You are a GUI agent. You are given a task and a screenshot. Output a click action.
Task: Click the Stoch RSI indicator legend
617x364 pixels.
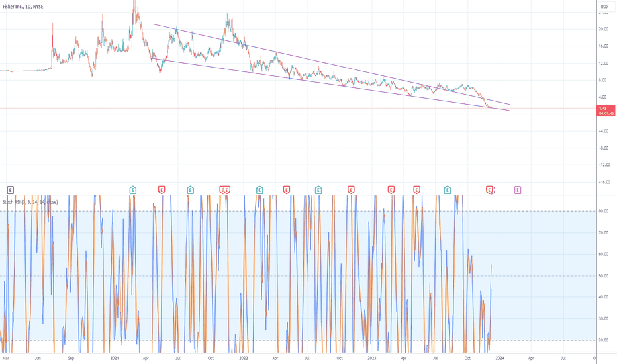tap(30, 202)
